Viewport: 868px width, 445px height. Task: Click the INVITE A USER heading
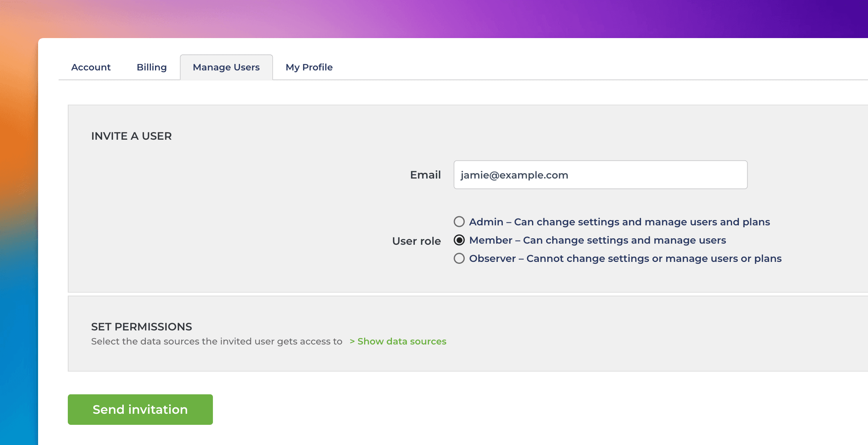(x=131, y=136)
